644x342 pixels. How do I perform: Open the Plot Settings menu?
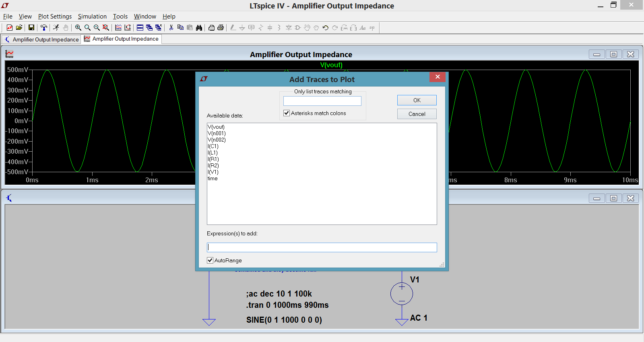[55, 16]
